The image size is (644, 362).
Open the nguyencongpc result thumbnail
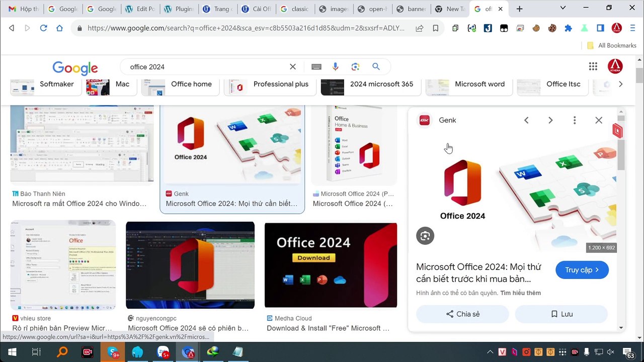pyautogui.click(x=190, y=265)
